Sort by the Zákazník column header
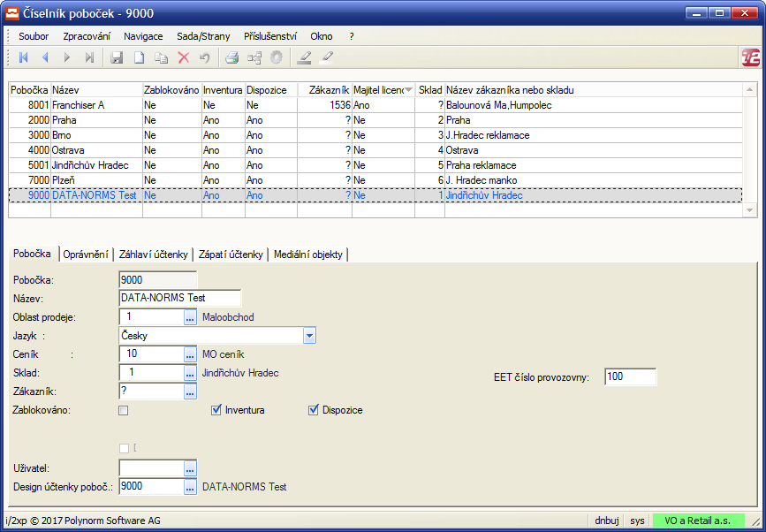 tap(325, 90)
